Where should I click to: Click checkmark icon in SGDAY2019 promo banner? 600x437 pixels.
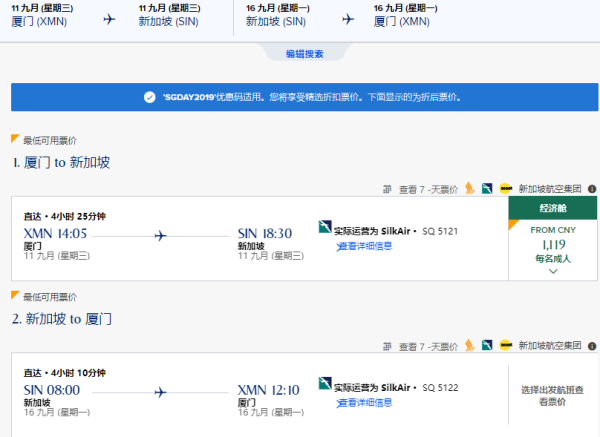150,97
